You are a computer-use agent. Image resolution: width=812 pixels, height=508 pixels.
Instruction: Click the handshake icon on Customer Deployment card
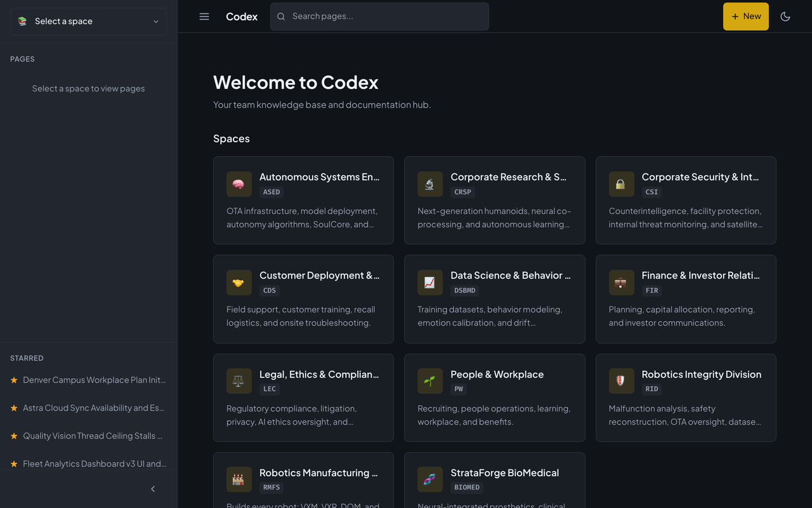point(239,283)
